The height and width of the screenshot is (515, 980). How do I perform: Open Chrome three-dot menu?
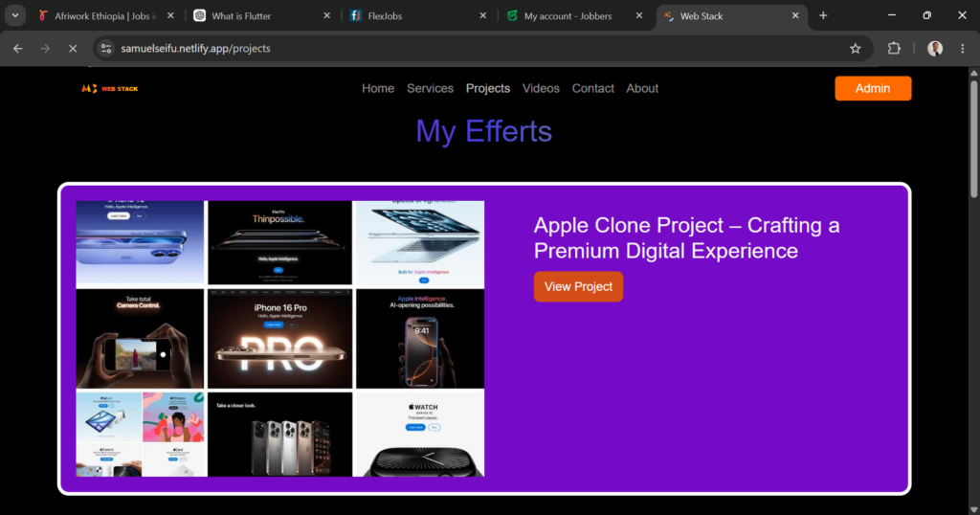coord(963,48)
